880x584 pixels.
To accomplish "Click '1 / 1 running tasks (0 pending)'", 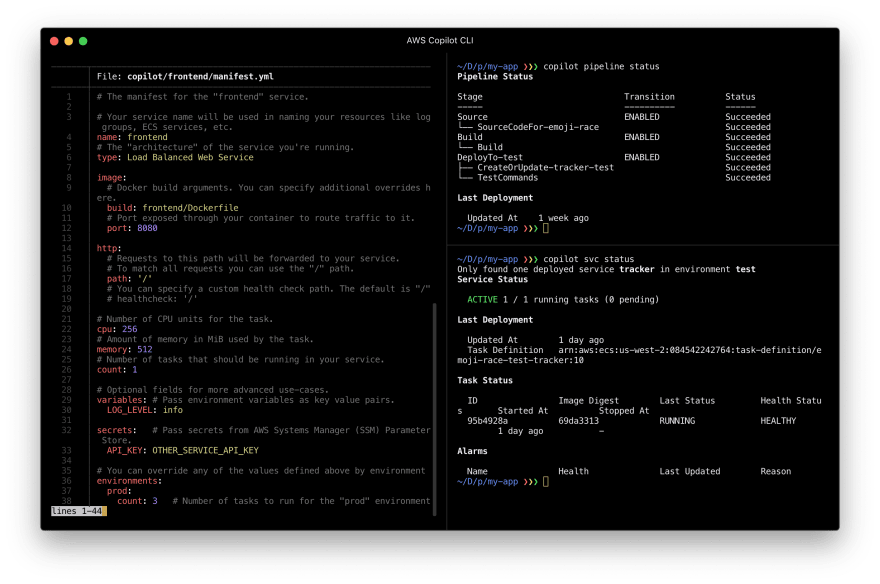I will pyautogui.click(x=581, y=299).
